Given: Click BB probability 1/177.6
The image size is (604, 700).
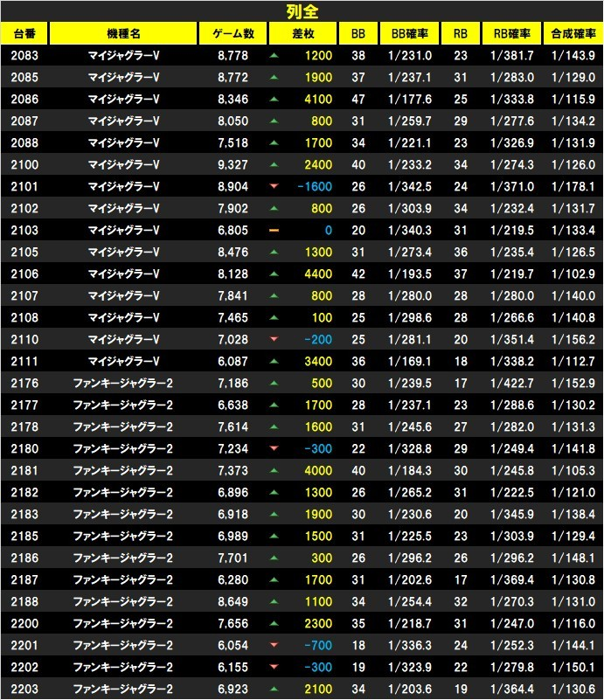Looking at the screenshot, I should pyautogui.click(x=410, y=99).
